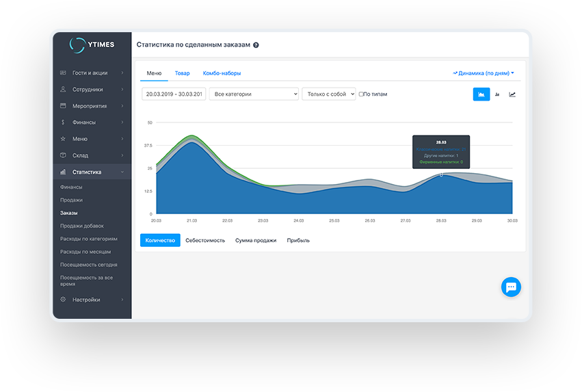Viewport: 582px width, 392px height.
Task: Click the area chart view icon
Action: click(481, 94)
